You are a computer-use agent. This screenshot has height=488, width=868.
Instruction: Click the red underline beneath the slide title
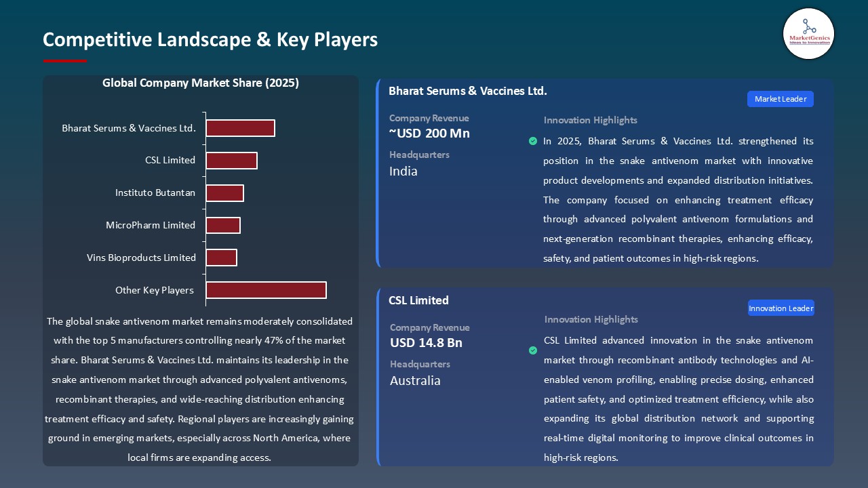[x=64, y=59]
